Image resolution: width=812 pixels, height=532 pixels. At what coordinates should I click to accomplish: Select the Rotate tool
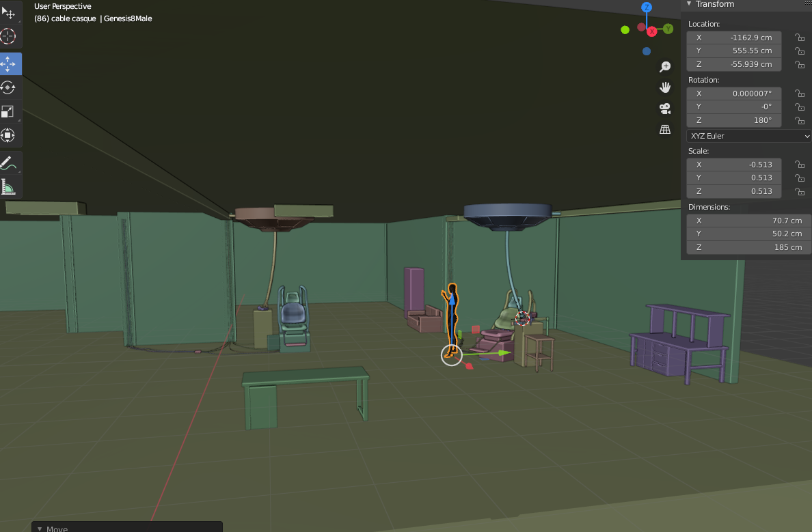coord(8,88)
